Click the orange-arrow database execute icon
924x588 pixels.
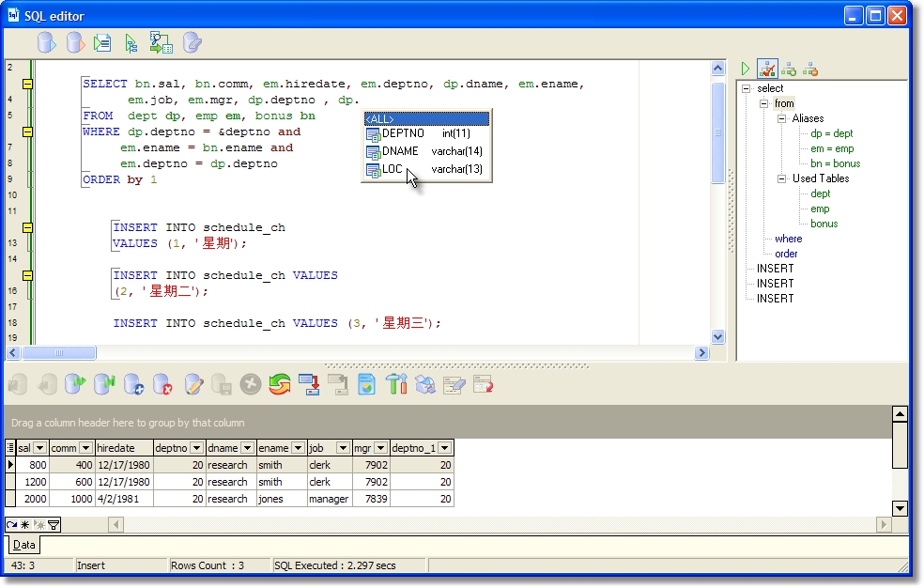[x=75, y=43]
